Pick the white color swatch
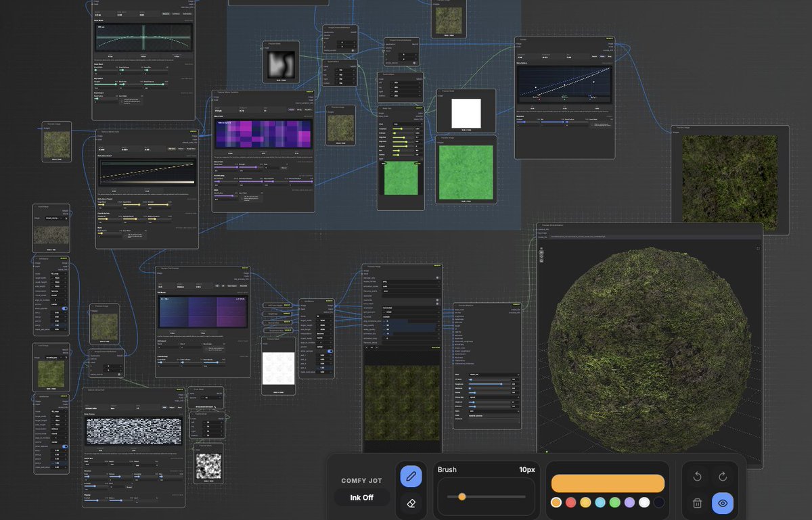Screen dimensions: 812x520 point(644,502)
